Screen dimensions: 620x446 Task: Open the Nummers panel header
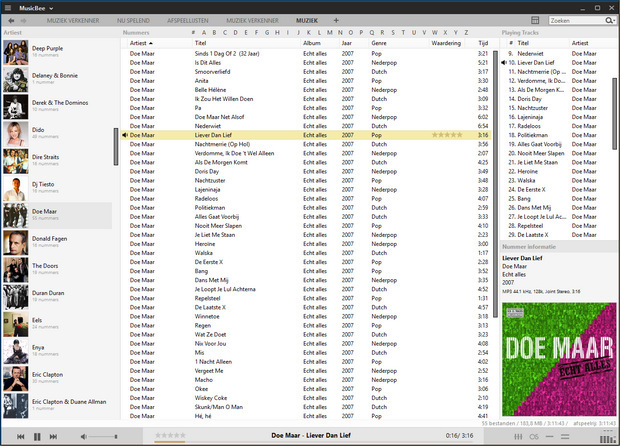click(136, 32)
